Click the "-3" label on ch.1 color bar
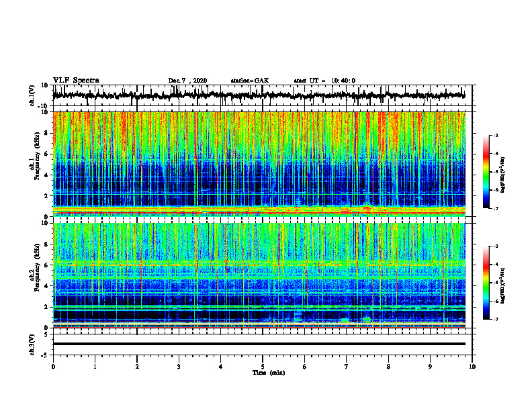Viewport: 532px width, 411px height. (495, 135)
